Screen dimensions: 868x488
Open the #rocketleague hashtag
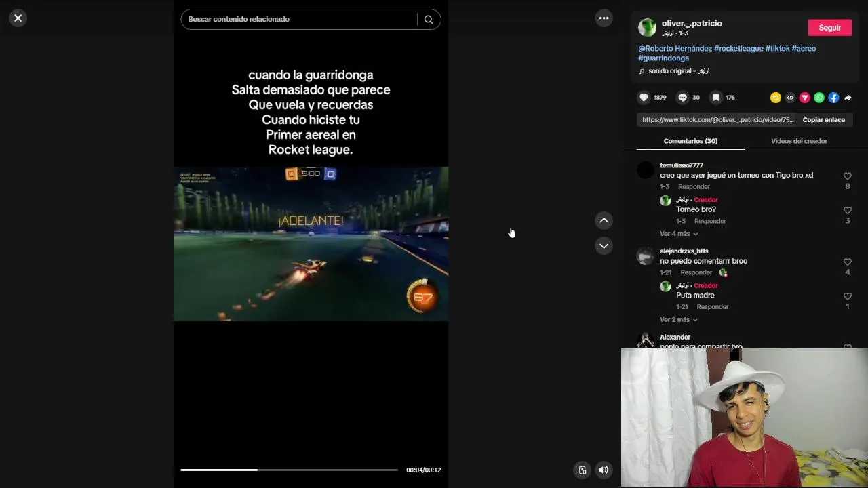coord(738,49)
